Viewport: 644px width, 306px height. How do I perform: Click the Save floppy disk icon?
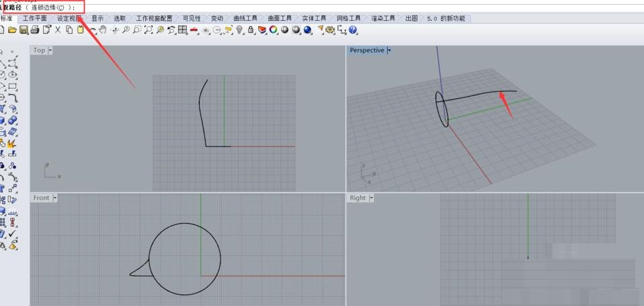tap(24, 30)
